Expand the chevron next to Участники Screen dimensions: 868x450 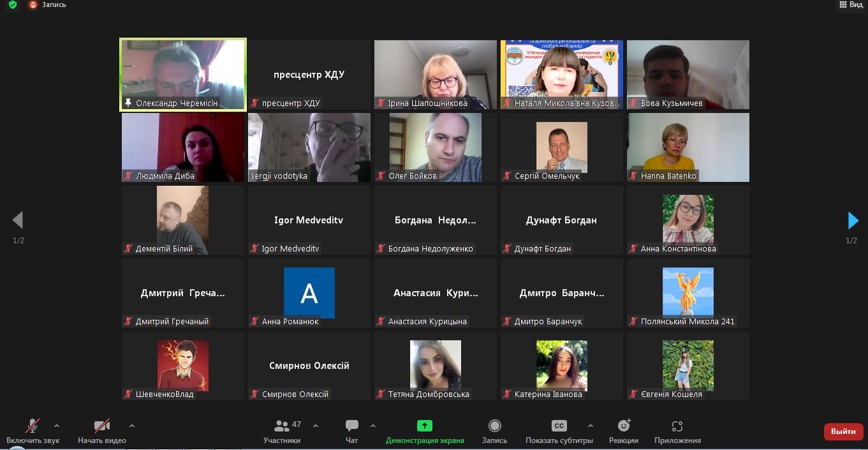pyautogui.click(x=316, y=426)
